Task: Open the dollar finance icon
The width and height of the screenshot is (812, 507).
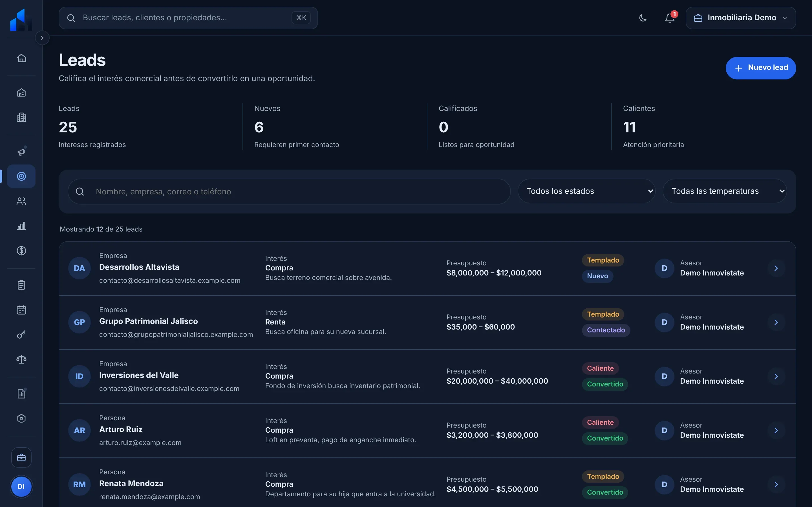Action: 21,251
